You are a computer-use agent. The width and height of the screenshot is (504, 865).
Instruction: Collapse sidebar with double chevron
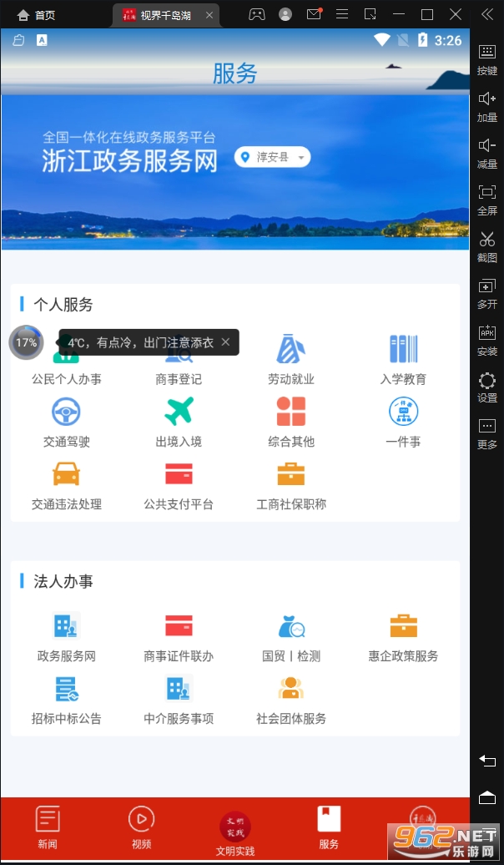tap(487, 14)
